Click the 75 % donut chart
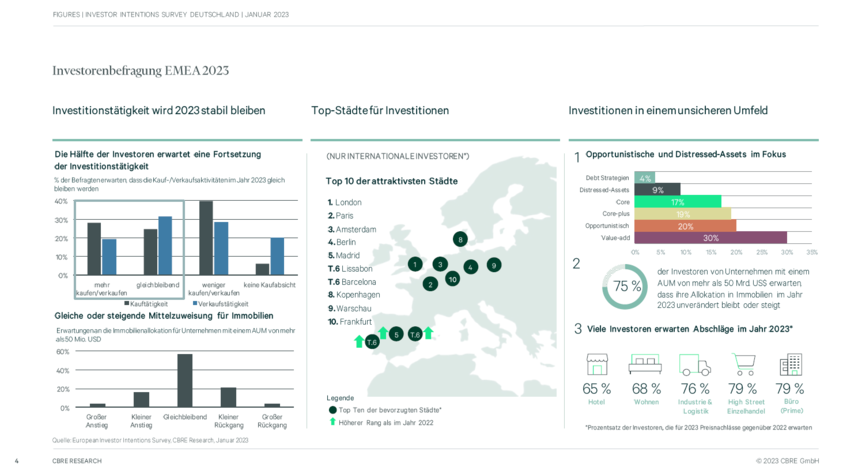Image resolution: width=843 pixels, height=474 pixels. click(x=624, y=286)
